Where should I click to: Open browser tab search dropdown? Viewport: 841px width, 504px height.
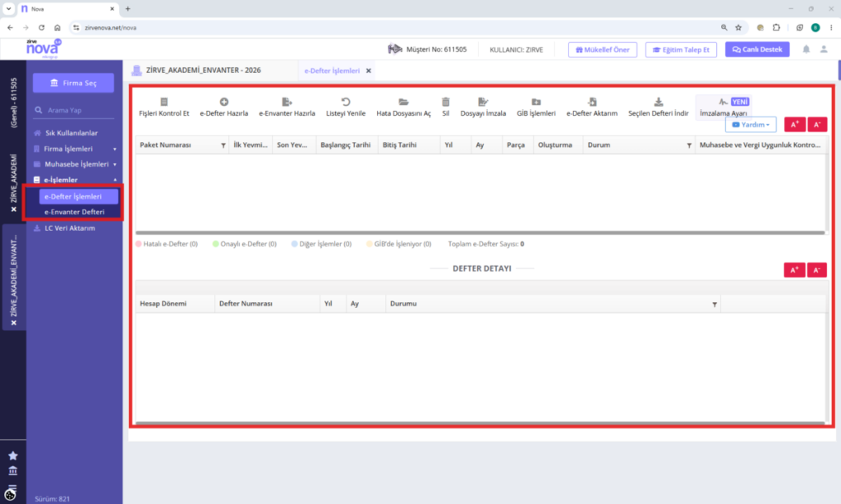point(8,8)
